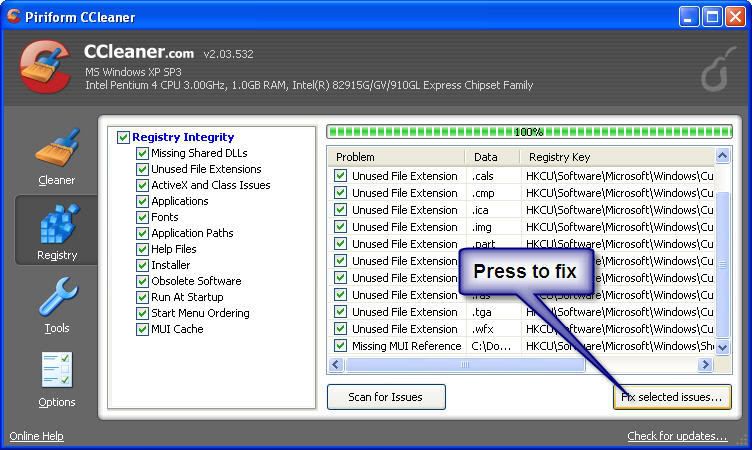This screenshot has width=752, height=450.
Task: Click the horizontal scroll left arrow
Action: (x=336, y=365)
